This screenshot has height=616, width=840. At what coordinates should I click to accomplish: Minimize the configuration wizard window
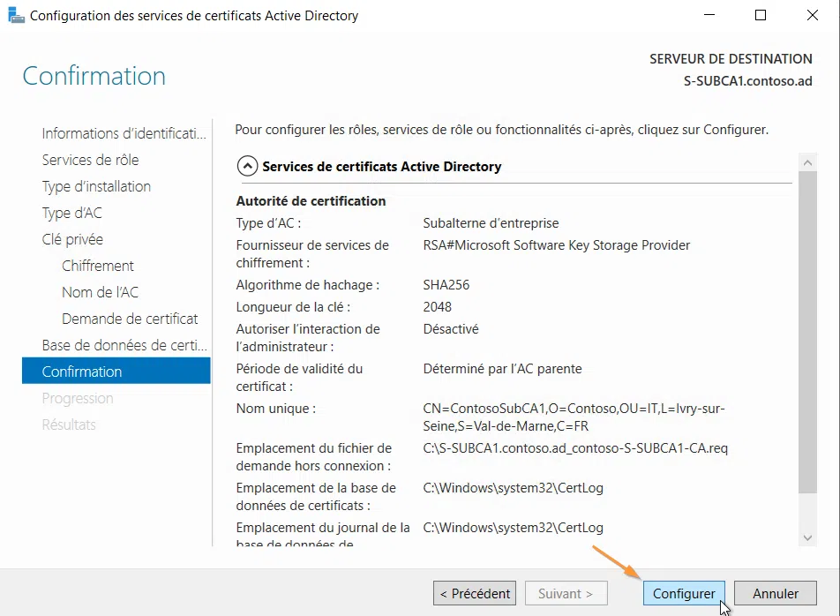pos(709,15)
